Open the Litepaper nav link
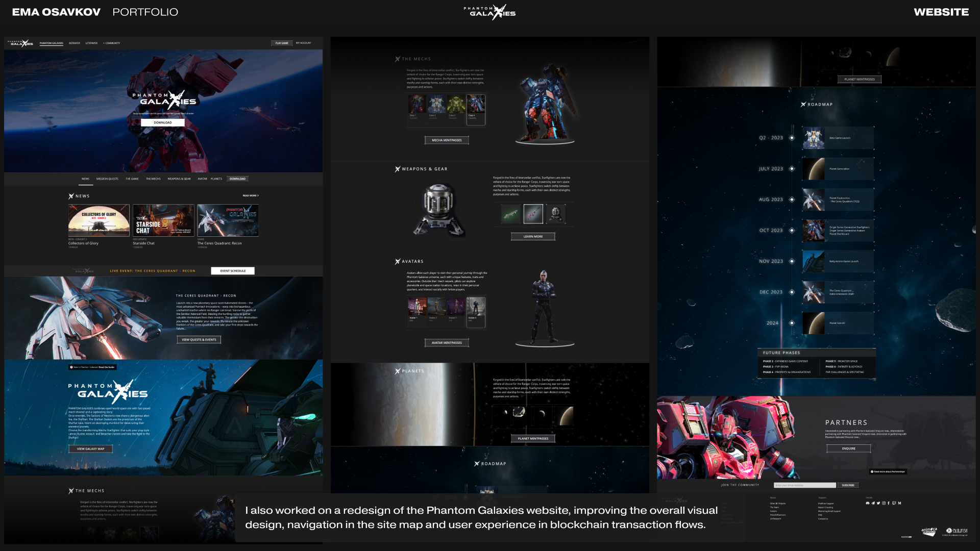This screenshot has width=980, height=551. tap(91, 43)
